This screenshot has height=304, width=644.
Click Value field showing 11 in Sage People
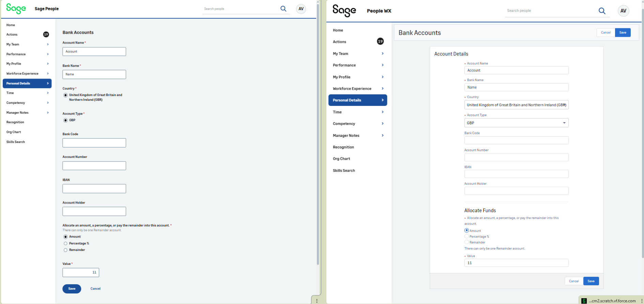coord(81,272)
